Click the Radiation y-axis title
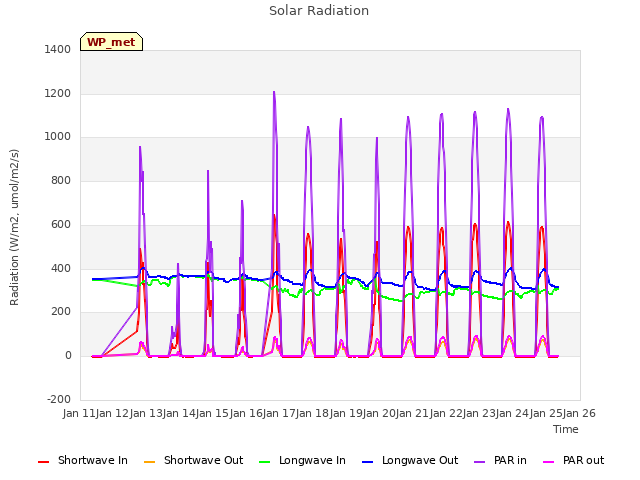The image size is (640, 480). (14, 227)
